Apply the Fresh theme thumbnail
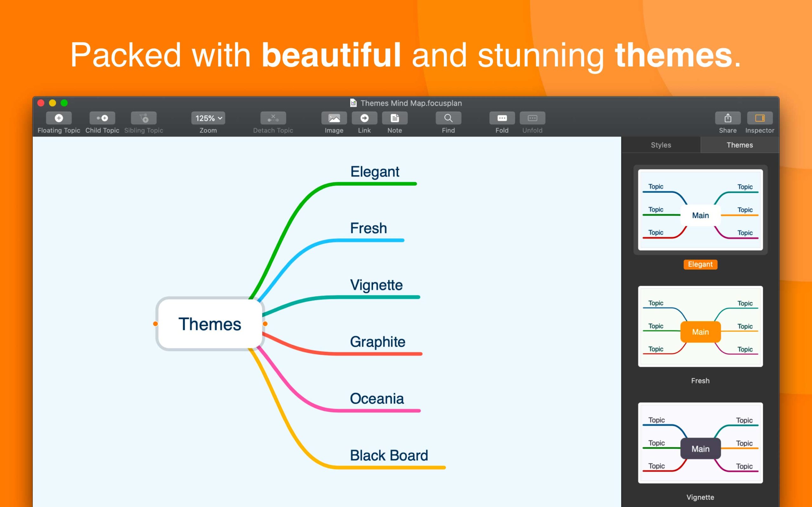 700,326
